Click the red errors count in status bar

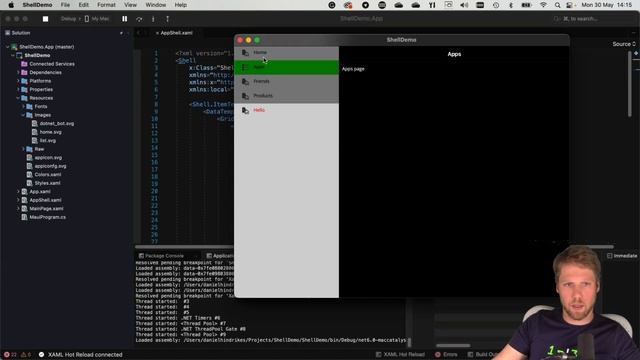coord(10,355)
